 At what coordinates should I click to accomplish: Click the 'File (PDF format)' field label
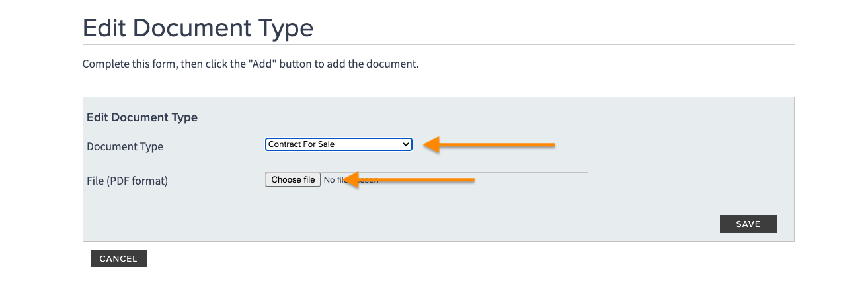[x=128, y=180]
